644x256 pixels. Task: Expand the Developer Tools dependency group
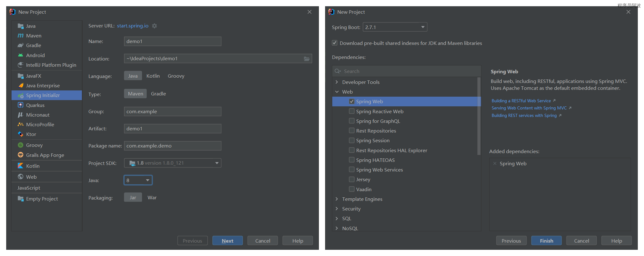click(x=337, y=82)
